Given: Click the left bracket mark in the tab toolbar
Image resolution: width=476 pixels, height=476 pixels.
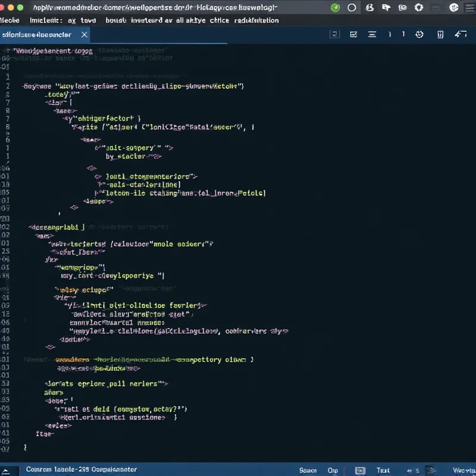Looking at the screenshot, I should pyautogui.click(x=390, y=35).
